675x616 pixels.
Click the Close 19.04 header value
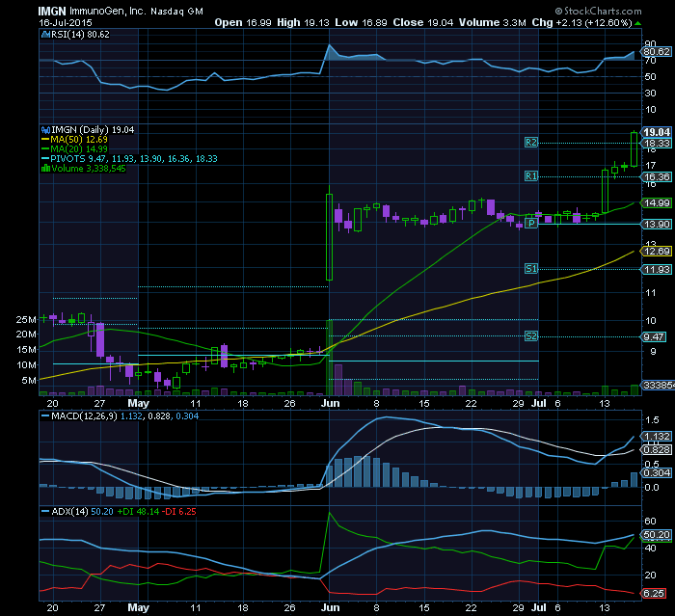(x=422, y=23)
